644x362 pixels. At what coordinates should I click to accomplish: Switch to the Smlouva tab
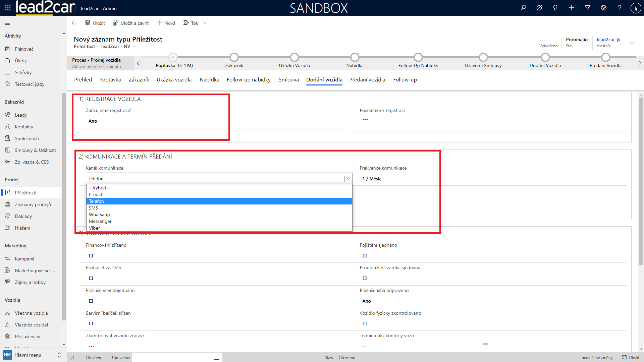tap(288, 80)
